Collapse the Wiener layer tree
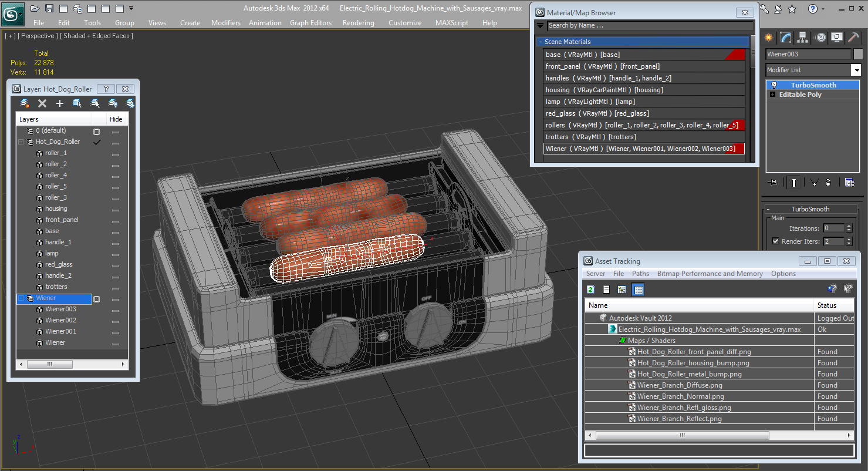The image size is (868, 471). [x=21, y=298]
